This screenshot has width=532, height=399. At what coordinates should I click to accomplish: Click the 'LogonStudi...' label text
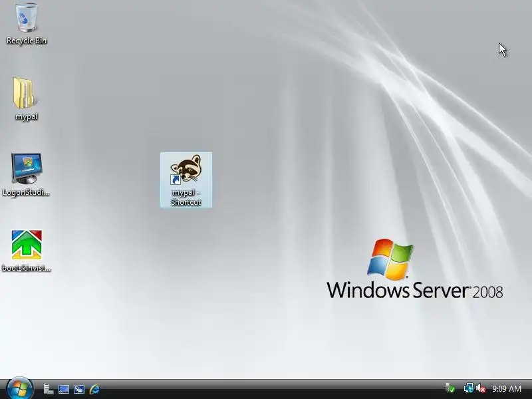pos(27,192)
